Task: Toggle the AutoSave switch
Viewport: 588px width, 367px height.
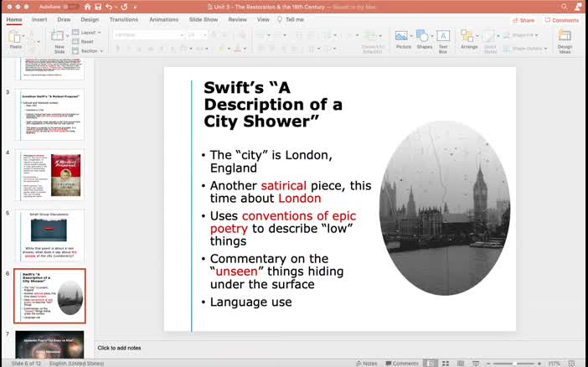Action: coord(70,7)
